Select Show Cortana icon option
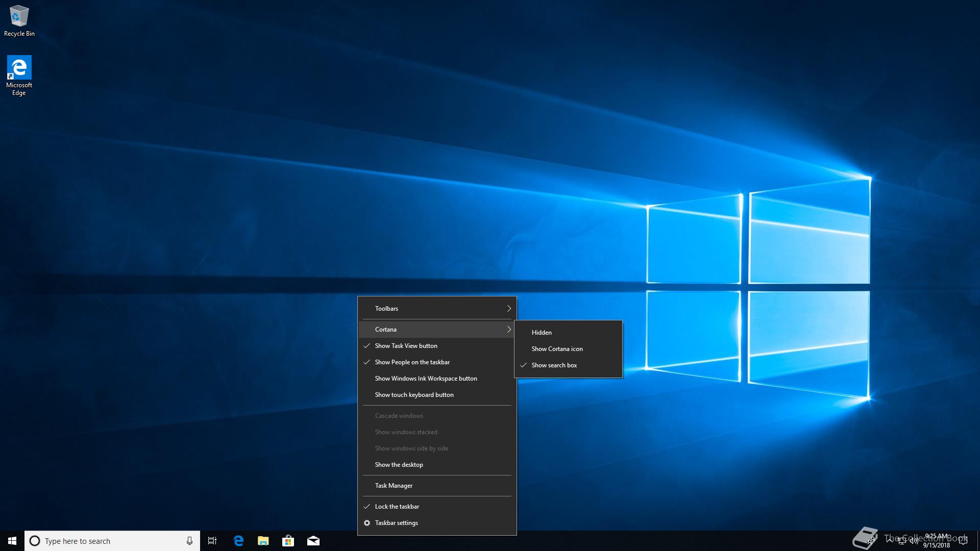Viewport: 980px width, 551px height. coord(557,349)
